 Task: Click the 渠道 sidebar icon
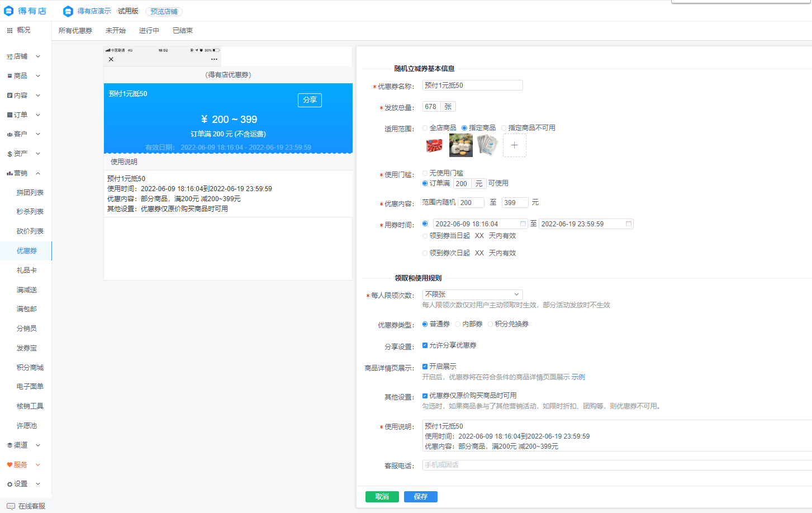10,445
